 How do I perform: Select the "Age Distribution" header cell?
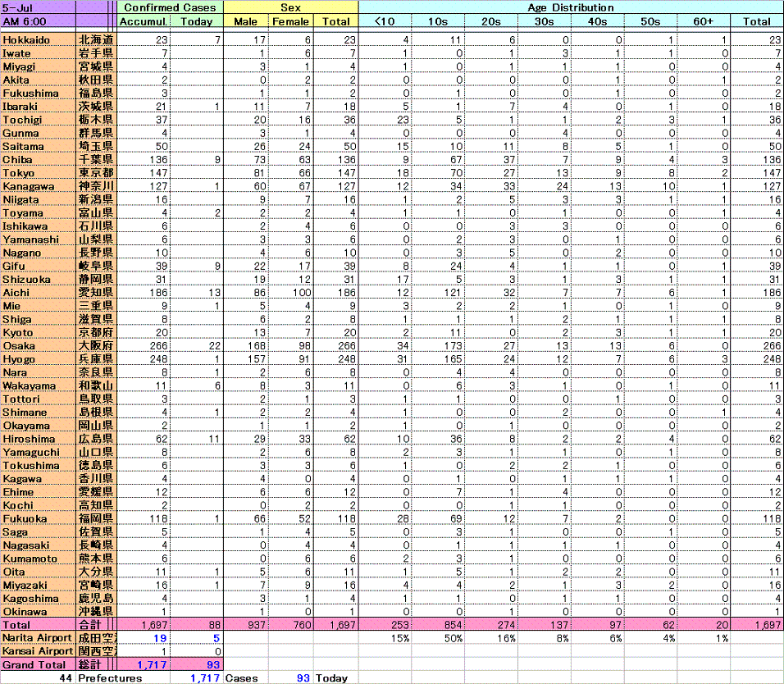coord(571,7)
